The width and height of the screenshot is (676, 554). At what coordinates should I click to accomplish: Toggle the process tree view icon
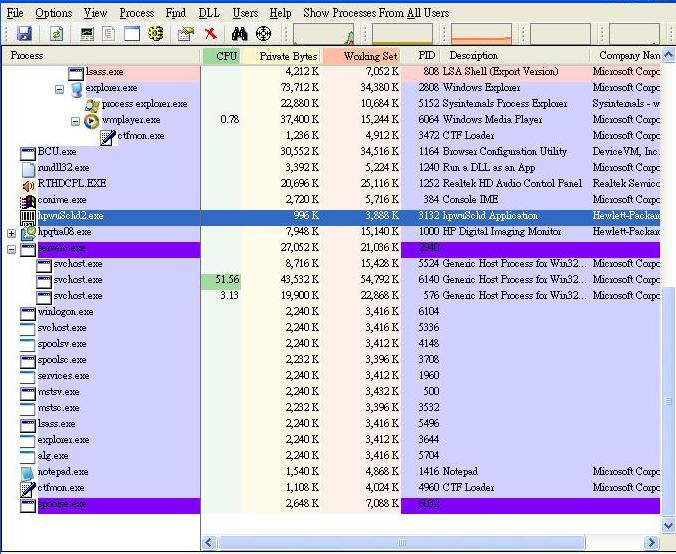109,34
